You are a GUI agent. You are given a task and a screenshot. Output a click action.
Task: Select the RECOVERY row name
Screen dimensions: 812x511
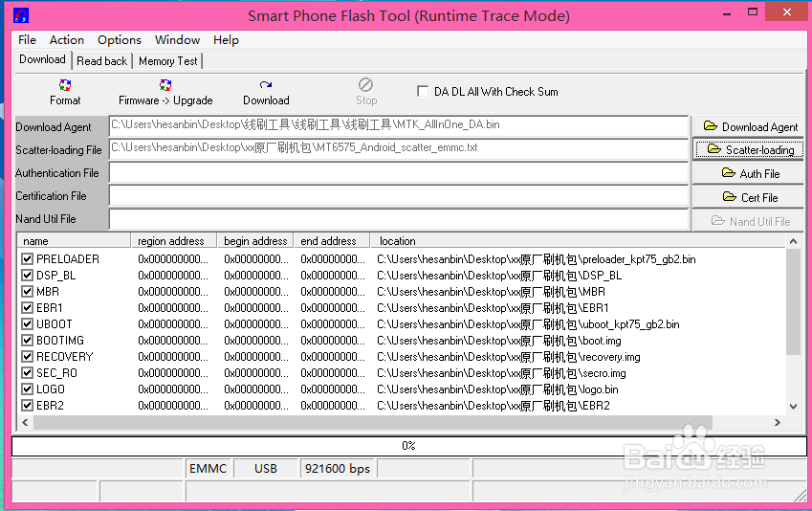pyautogui.click(x=65, y=357)
